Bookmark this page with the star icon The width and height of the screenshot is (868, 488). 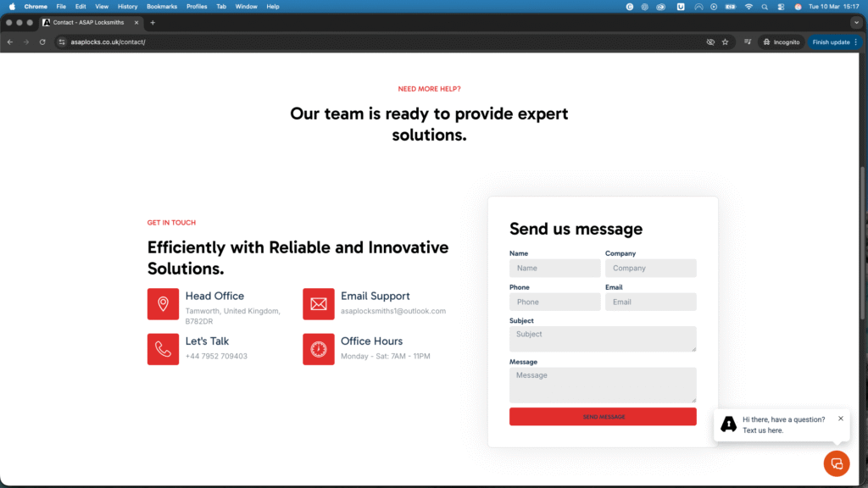point(725,42)
